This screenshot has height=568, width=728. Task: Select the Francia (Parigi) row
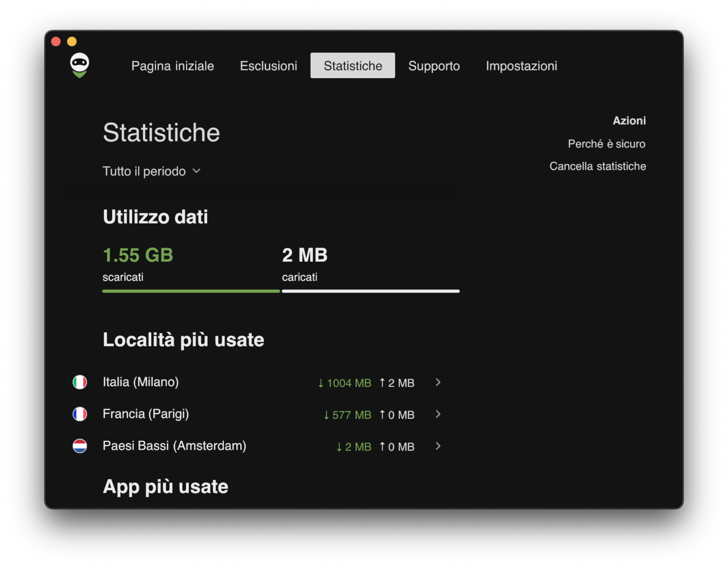click(257, 414)
